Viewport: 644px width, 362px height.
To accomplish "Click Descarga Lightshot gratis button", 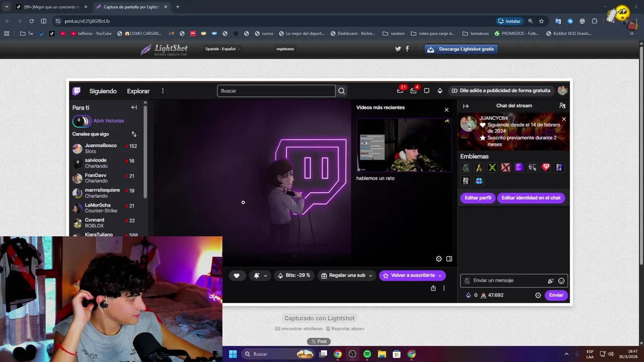I will point(461,49).
